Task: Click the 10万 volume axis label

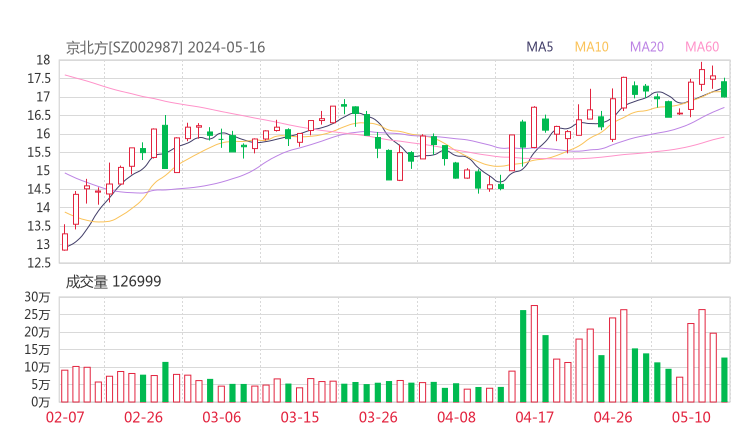Action: [37, 367]
